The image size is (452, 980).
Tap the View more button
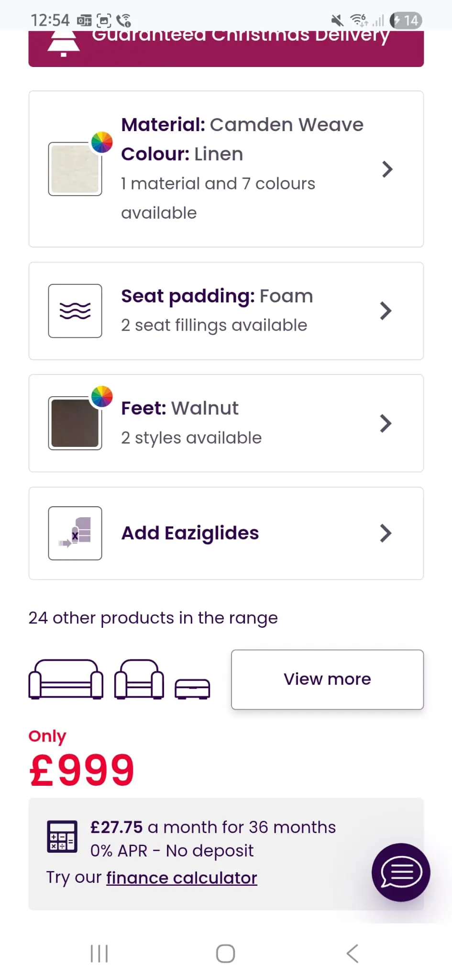click(327, 679)
